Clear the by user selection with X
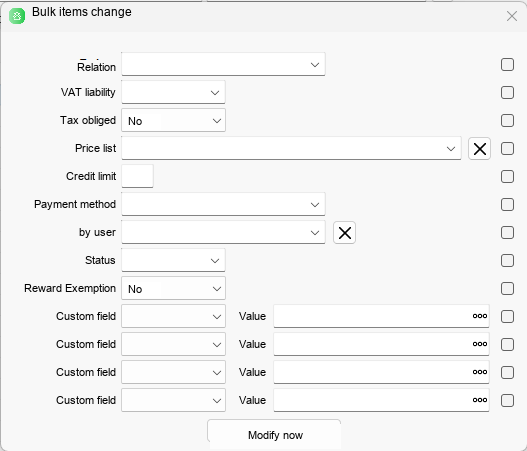The image size is (527, 451). [x=344, y=233]
